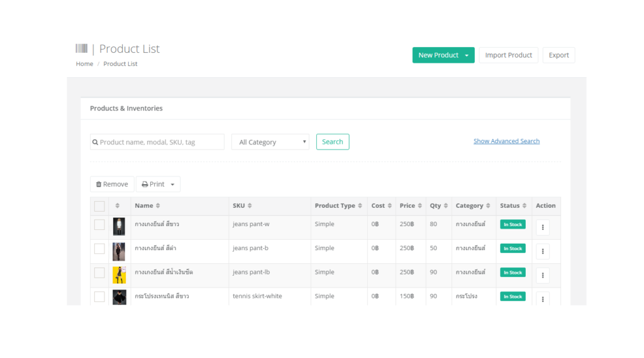The height and width of the screenshot is (358, 644).
Task: Sort table by Cost column
Action: [382, 205]
